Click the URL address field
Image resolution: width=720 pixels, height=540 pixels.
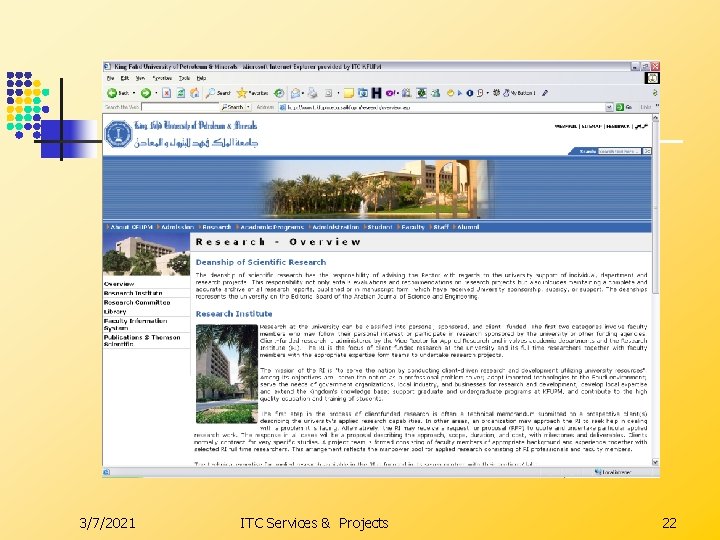[x=442, y=107]
